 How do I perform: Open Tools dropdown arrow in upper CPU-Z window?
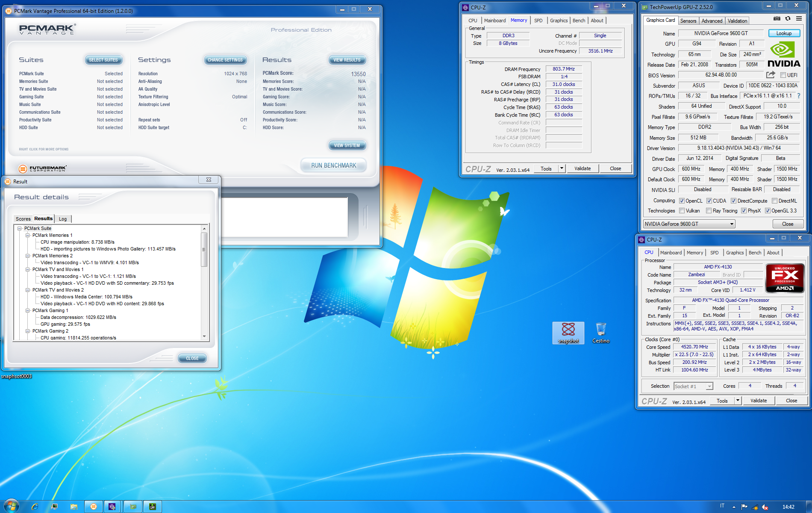coord(562,168)
